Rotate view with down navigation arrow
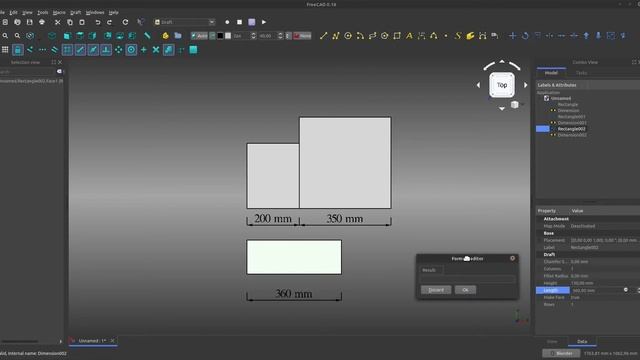 click(502, 109)
